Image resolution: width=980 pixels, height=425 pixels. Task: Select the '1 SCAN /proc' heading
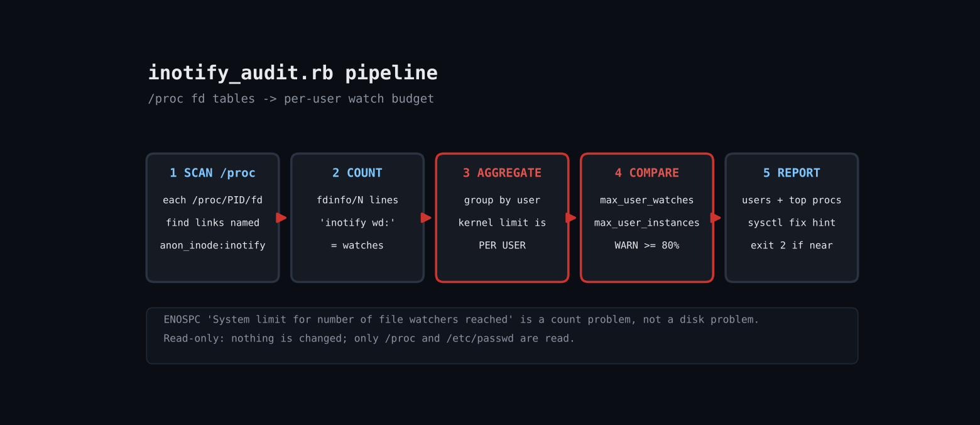[213, 173]
